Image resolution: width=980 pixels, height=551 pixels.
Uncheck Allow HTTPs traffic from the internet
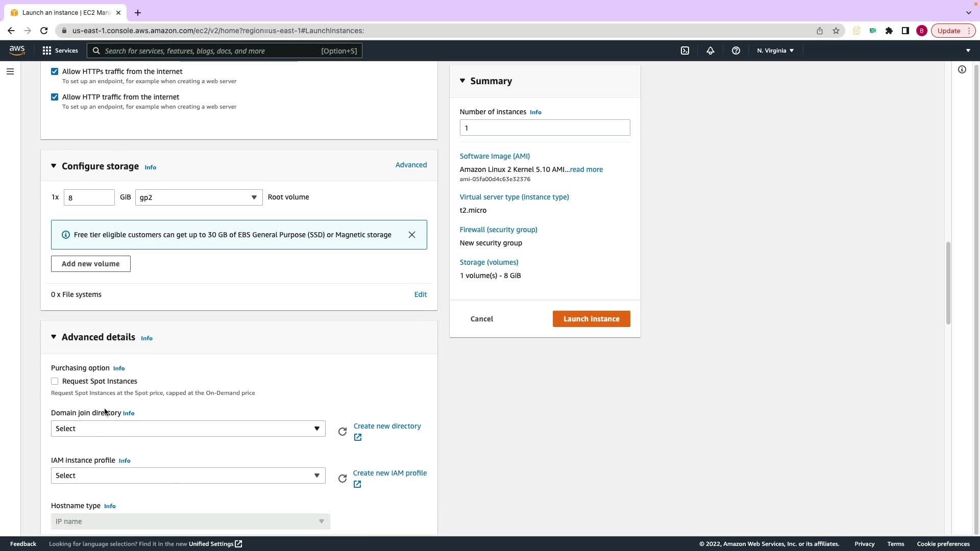pyautogui.click(x=55, y=71)
